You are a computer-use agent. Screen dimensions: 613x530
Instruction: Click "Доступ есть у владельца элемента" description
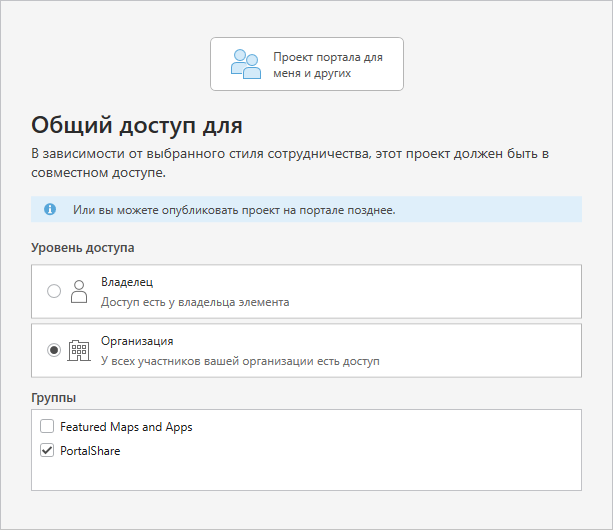click(195, 301)
